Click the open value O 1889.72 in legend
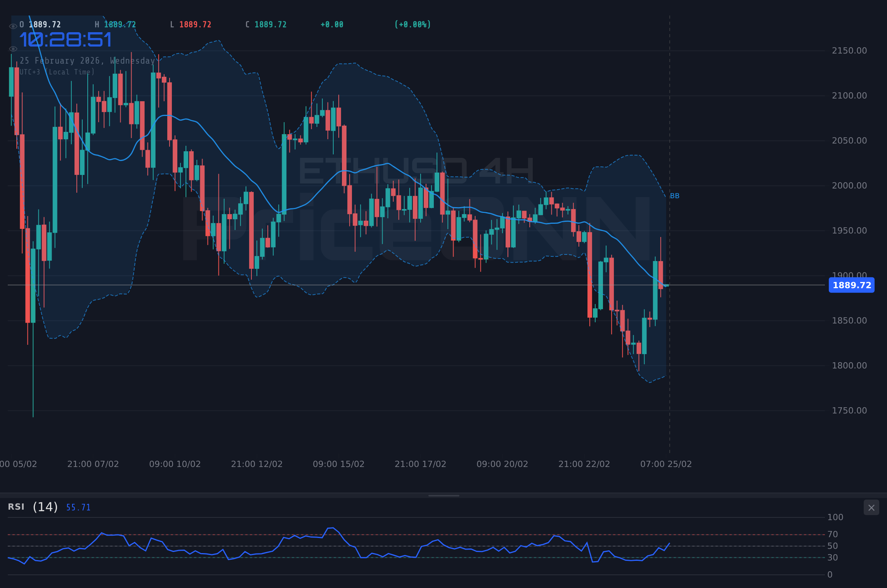 [39, 24]
